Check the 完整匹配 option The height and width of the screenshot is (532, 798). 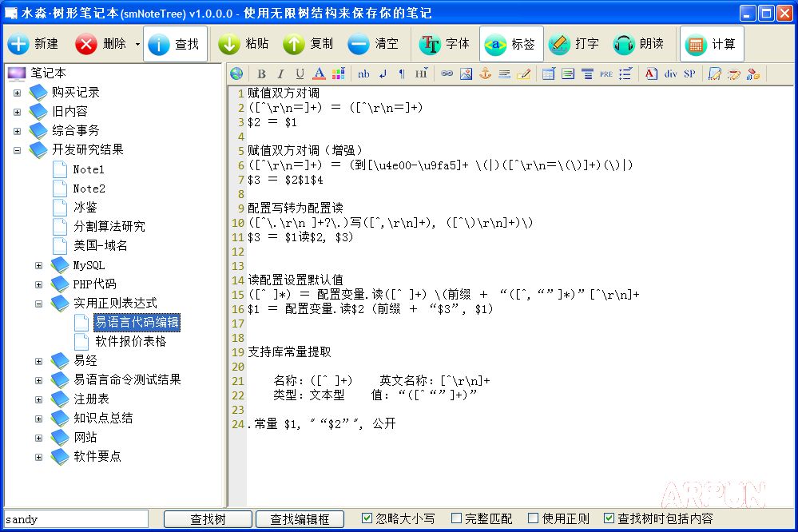click(456, 518)
